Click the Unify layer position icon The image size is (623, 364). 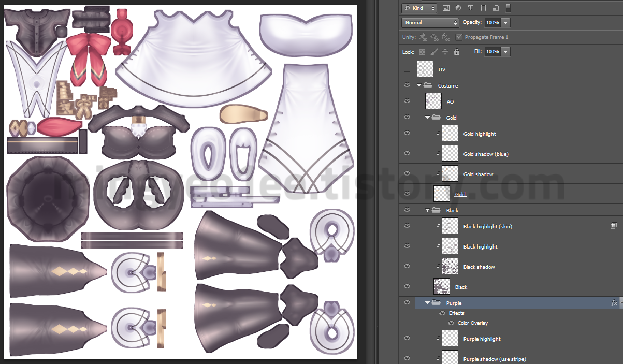click(x=423, y=37)
